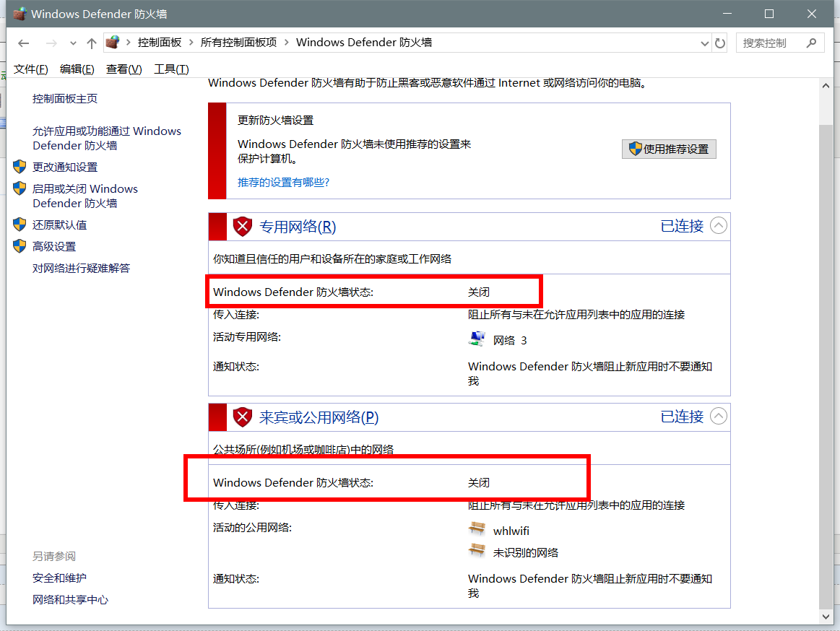Click the forward navigation arrow
Image resolution: width=840 pixels, height=631 pixels.
51,43
